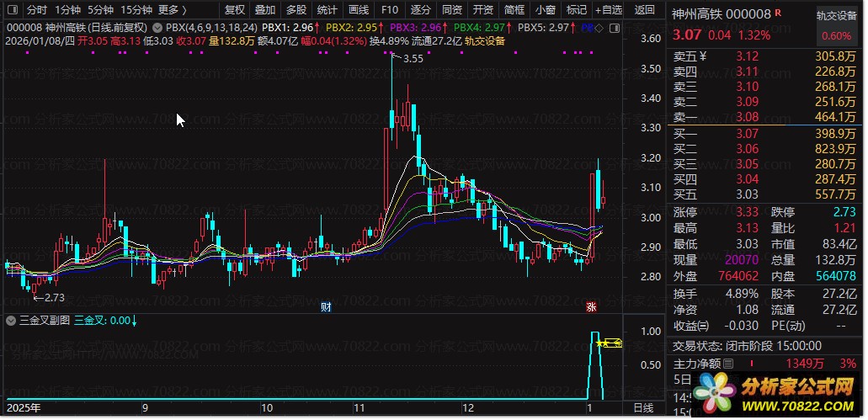Select the 买五 price 3.03 row

[x=765, y=194]
